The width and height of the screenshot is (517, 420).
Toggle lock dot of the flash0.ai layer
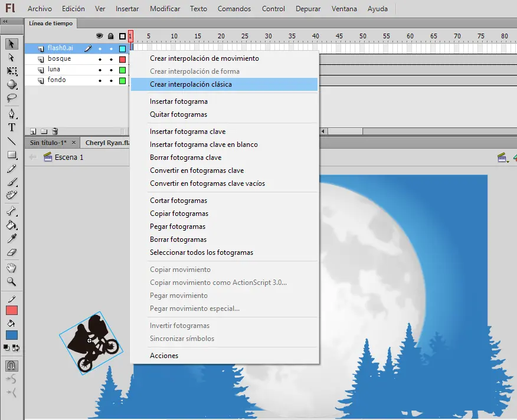(x=111, y=49)
